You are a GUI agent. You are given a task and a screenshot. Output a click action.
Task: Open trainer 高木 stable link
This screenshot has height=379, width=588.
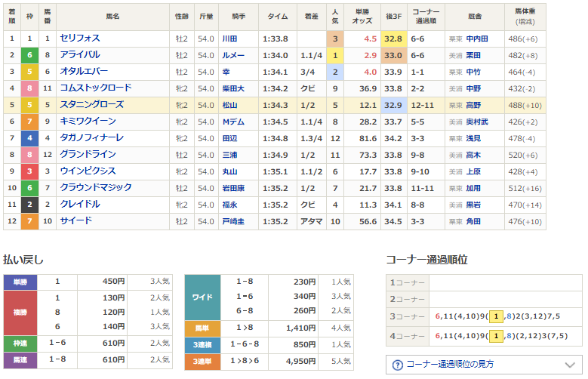coord(473,155)
